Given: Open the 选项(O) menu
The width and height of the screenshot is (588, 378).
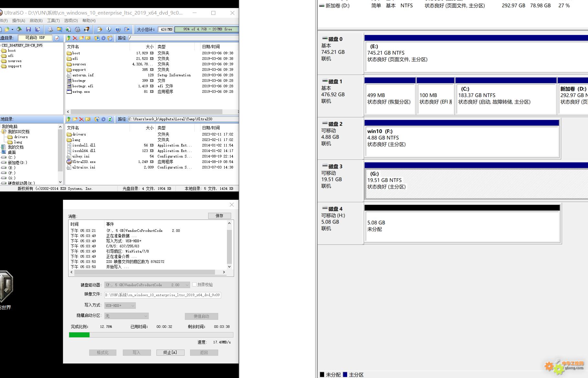Looking at the screenshot, I should point(71,21).
